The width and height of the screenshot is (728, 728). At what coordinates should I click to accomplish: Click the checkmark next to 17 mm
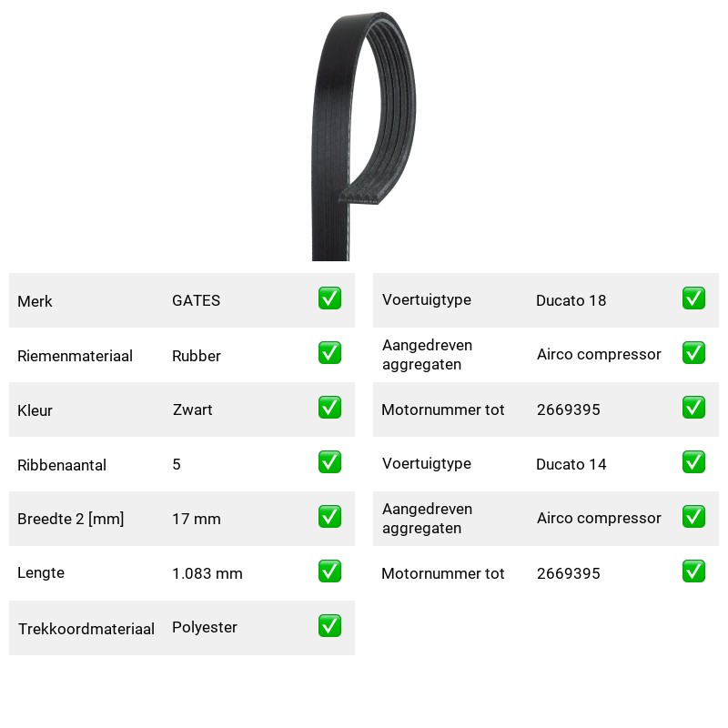(x=329, y=517)
